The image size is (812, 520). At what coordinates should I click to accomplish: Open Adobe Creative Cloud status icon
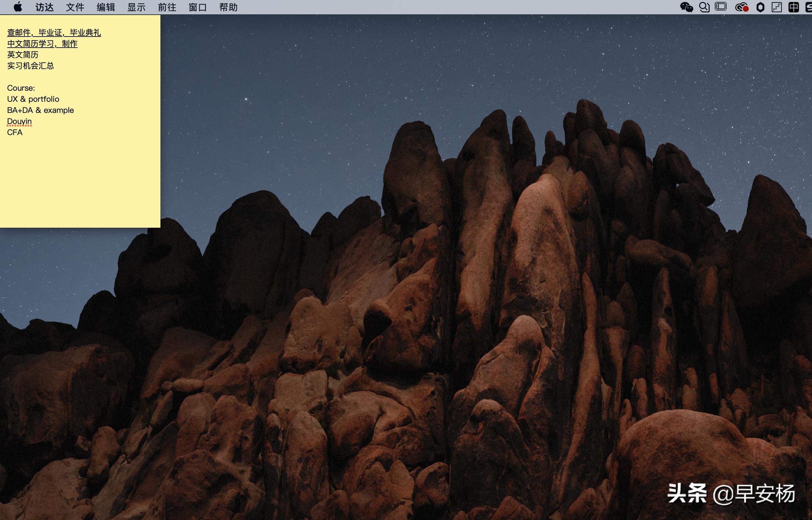[742, 7]
